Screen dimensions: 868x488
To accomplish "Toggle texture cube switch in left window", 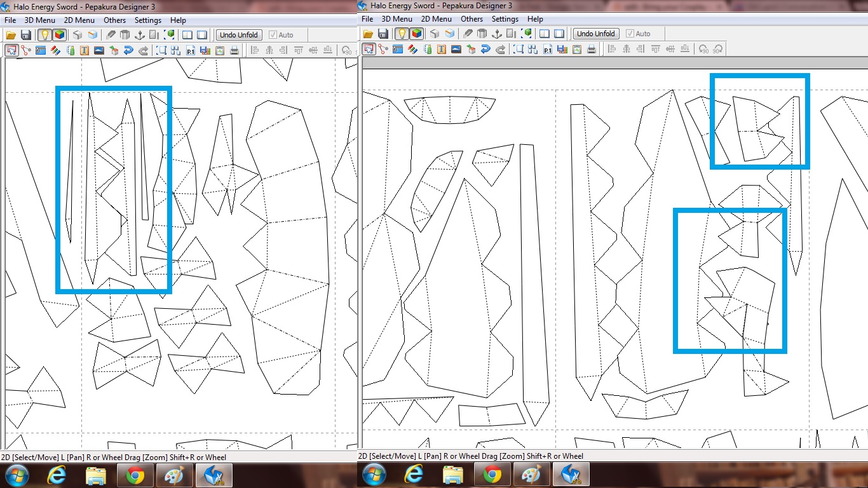I will [x=59, y=35].
